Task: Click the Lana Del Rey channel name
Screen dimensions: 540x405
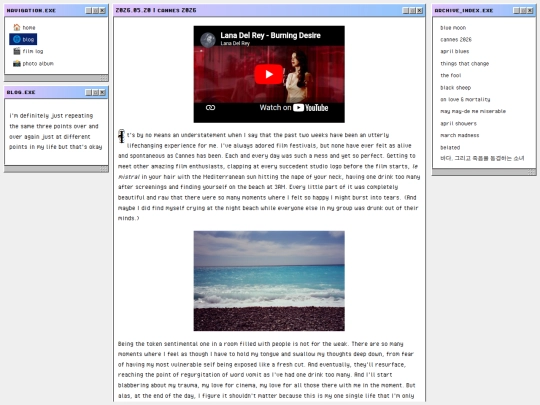Action: [x=235, y=43]
